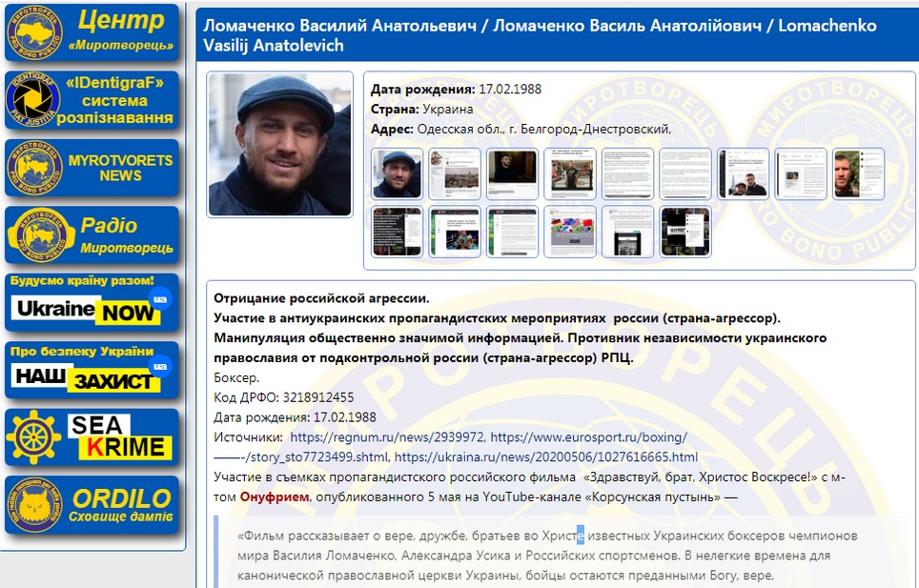Open thumbnail showing two men selfie

pos(744,174)
